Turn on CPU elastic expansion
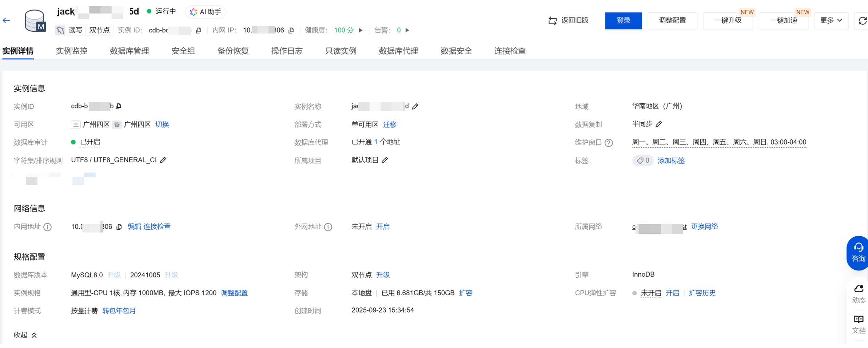The image size is (868, 348). point(672,293)
